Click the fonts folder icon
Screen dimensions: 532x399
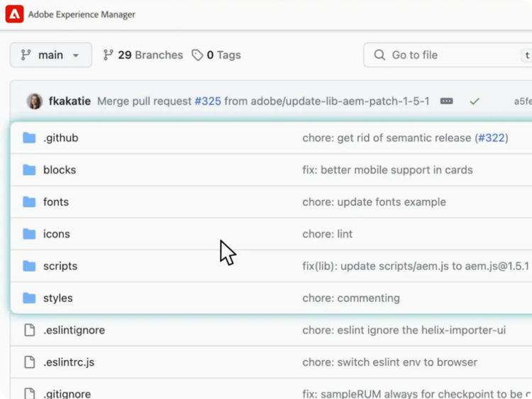[x=29, y=202]
